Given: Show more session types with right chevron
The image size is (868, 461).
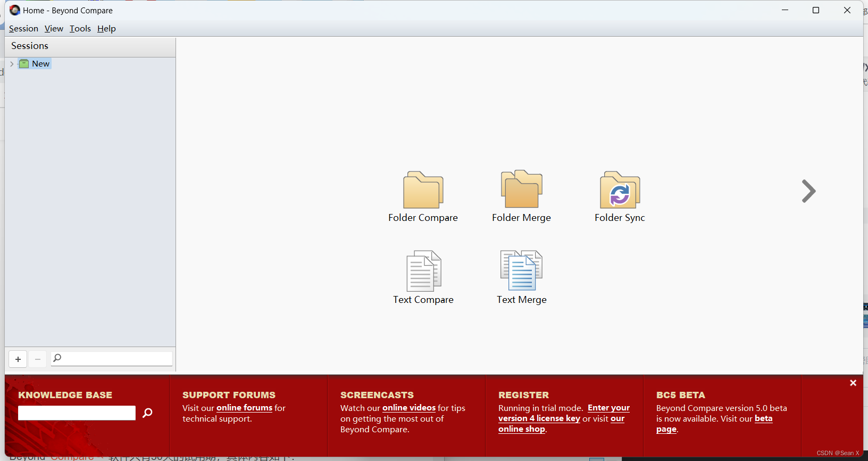Looking at the screenshot, I should pyautogui.click(x=808, y=191).
